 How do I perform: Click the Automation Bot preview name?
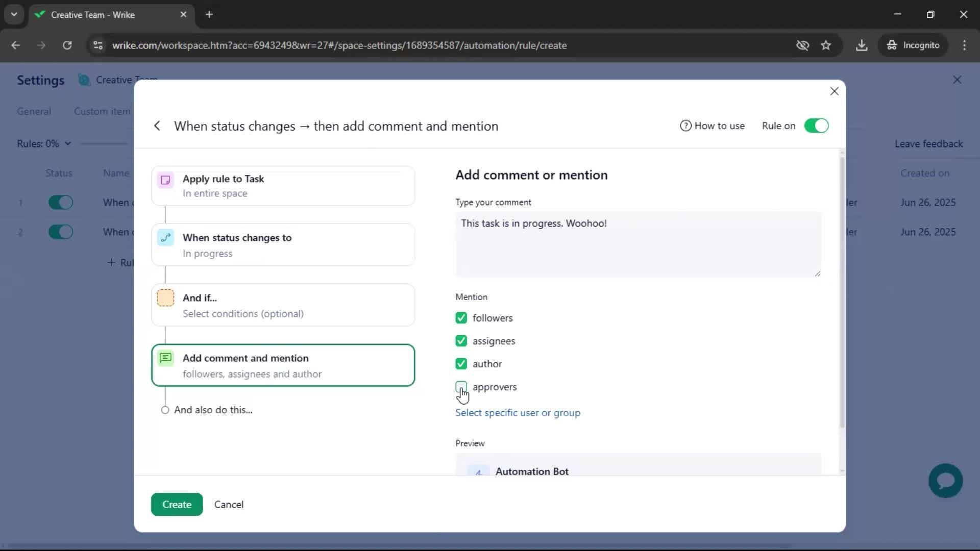pyautogui.click(x=532, y=472)
